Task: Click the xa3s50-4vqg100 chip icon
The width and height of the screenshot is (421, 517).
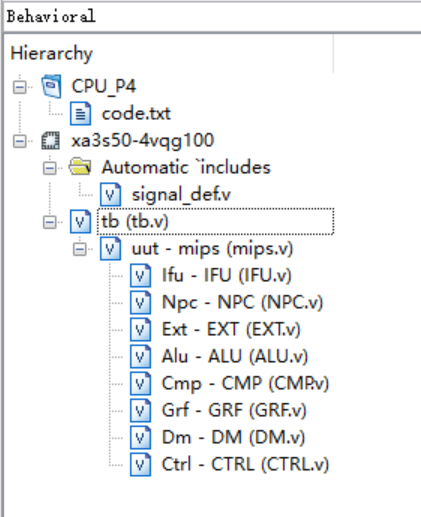Action: pos(51,141)
